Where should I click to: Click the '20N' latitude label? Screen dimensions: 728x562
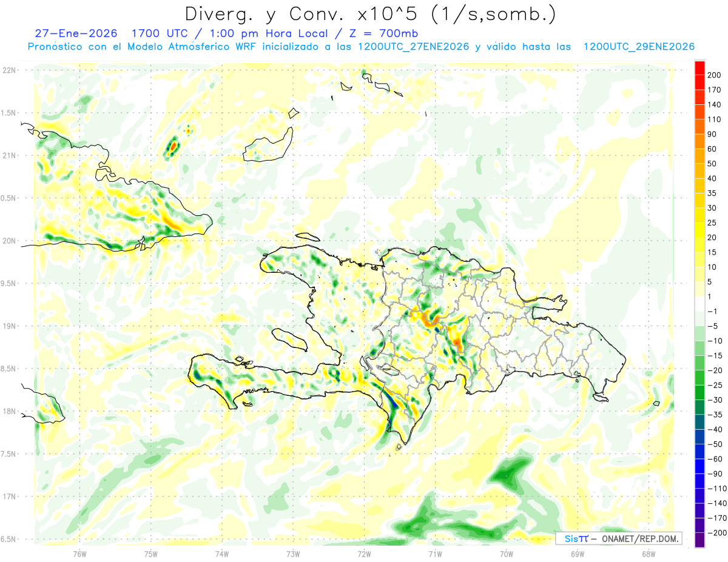(8, 241)
